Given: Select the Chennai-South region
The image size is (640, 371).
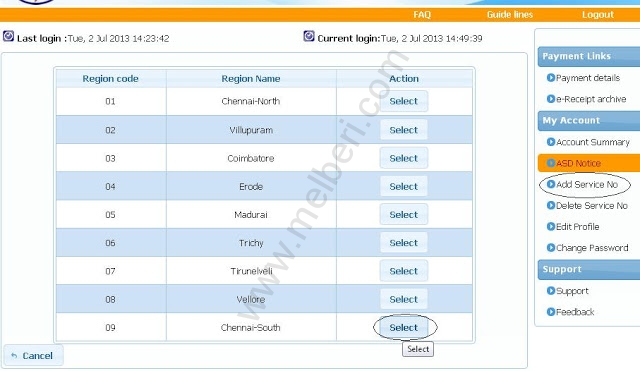Looking at the screenshot, I should coord(404,327).
